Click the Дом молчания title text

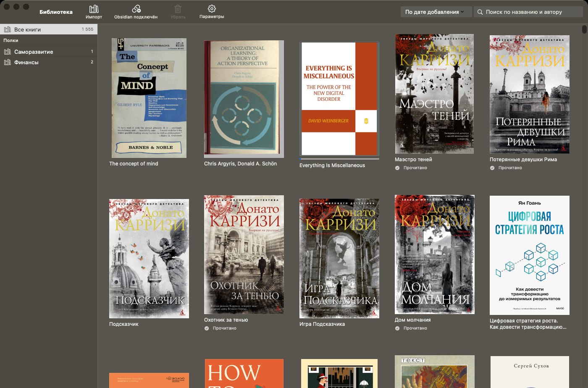(413, 320)
